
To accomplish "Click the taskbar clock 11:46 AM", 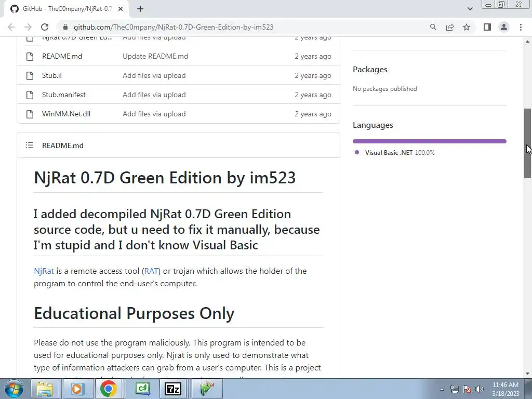I will pos(506,385).
